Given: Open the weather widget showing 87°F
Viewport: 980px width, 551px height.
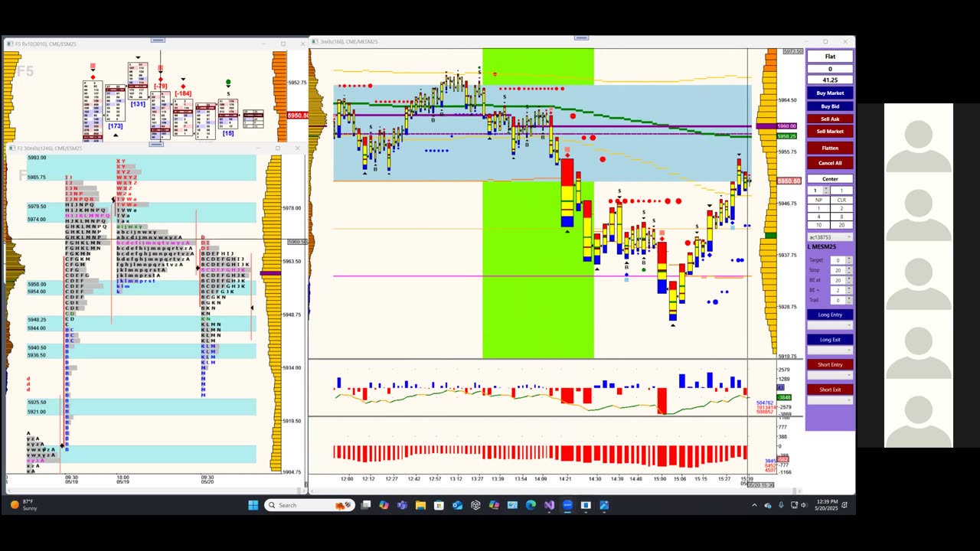Looking at the screenshot, I should coord(23,505).
